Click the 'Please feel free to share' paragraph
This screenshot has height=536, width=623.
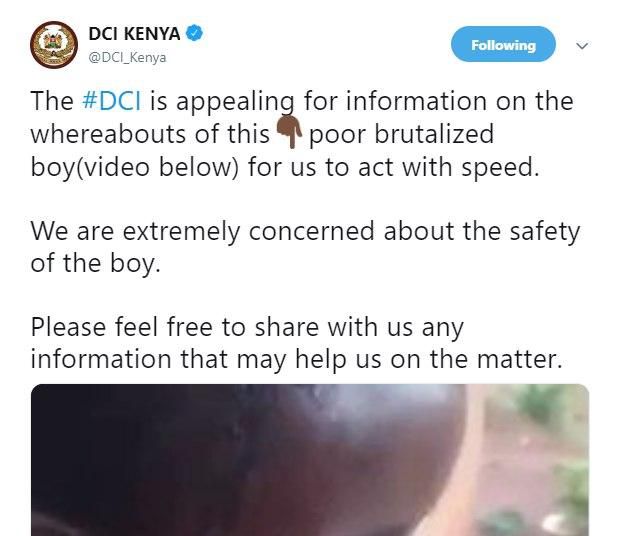[x=296, y=344]
